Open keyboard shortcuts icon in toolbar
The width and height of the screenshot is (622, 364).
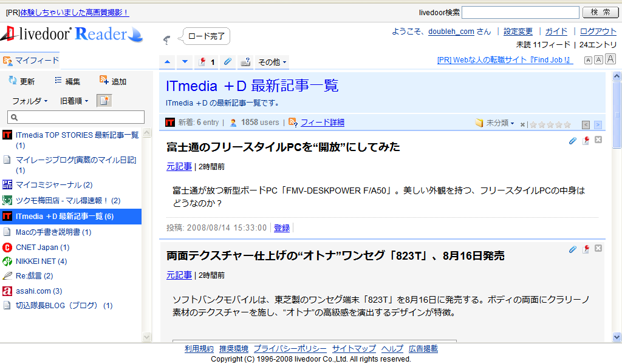(x=245, y=62)
